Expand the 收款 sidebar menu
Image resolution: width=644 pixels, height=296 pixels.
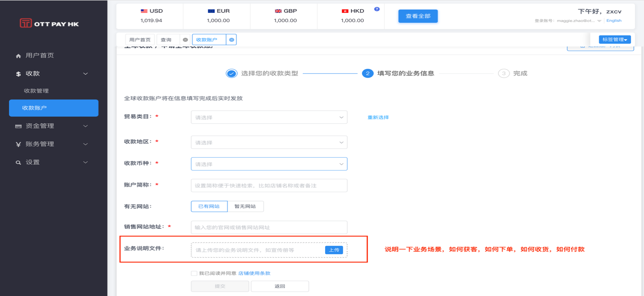tap(85, 74)
